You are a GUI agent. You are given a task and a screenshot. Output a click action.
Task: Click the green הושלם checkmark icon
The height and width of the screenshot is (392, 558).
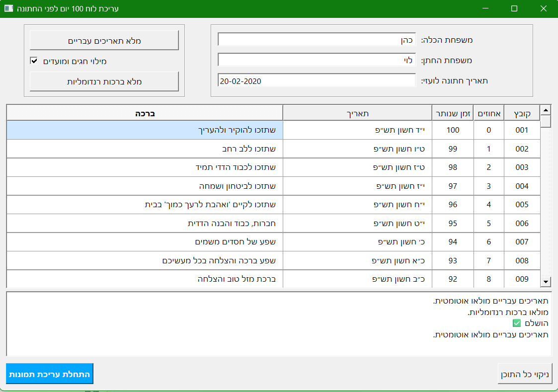517,323
